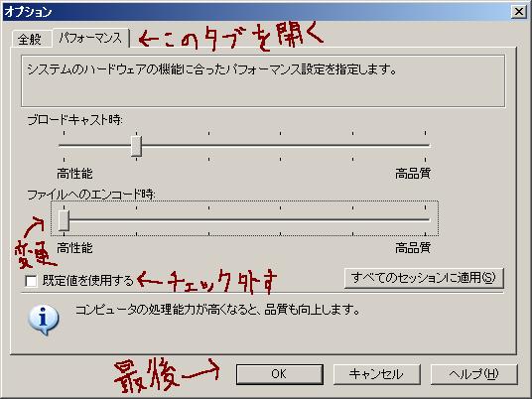Move ブロードキャスト時 slider to its third tick
The width and height of the screenshot is (532, 399).
point(208,146)
